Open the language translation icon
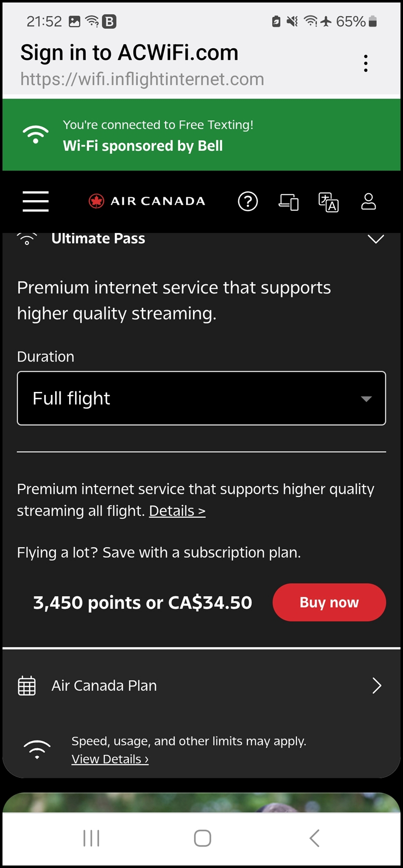 [328, 201]
